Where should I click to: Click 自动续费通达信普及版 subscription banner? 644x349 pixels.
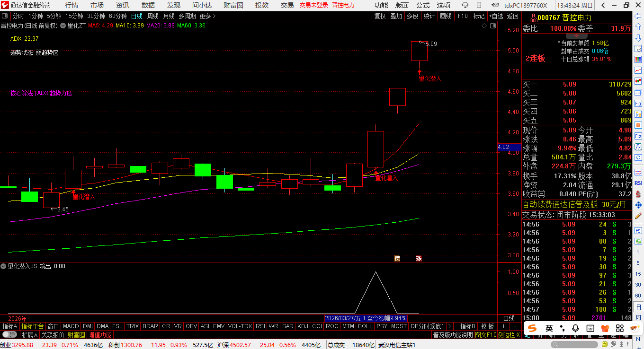560,205
